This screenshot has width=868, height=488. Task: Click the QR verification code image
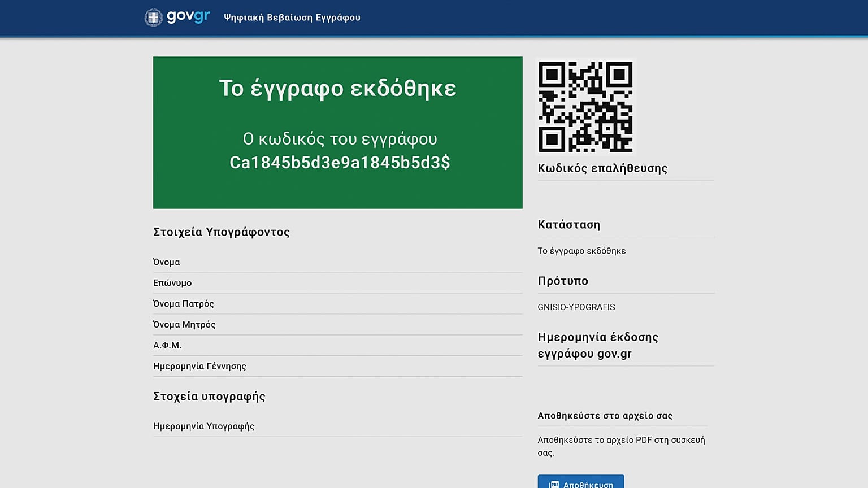[x=585, y=107]
